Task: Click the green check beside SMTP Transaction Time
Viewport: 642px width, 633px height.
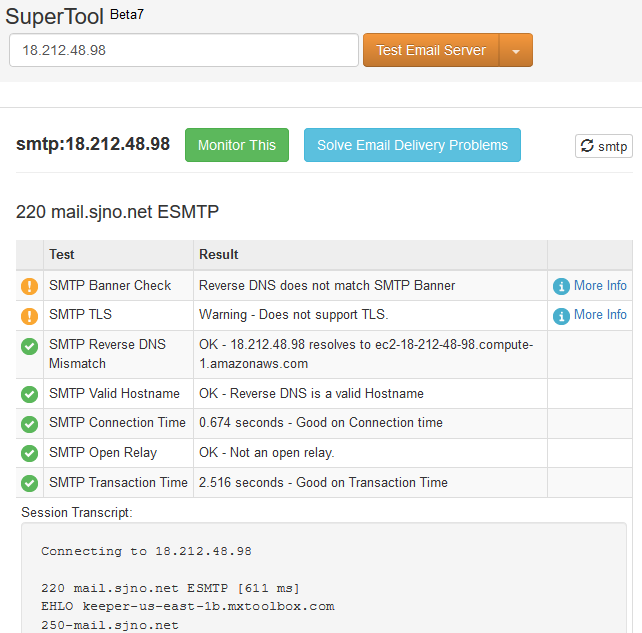Action: click(30, 483)
